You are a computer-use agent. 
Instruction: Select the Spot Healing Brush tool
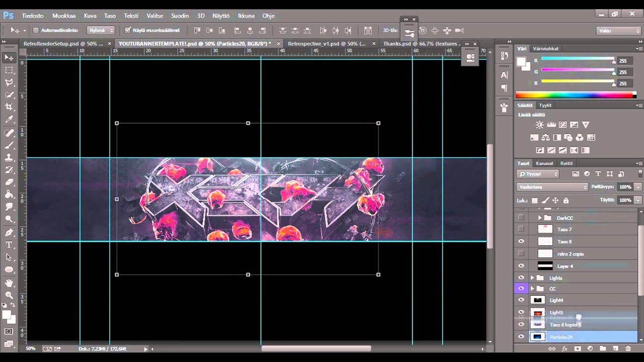[9, 133]
